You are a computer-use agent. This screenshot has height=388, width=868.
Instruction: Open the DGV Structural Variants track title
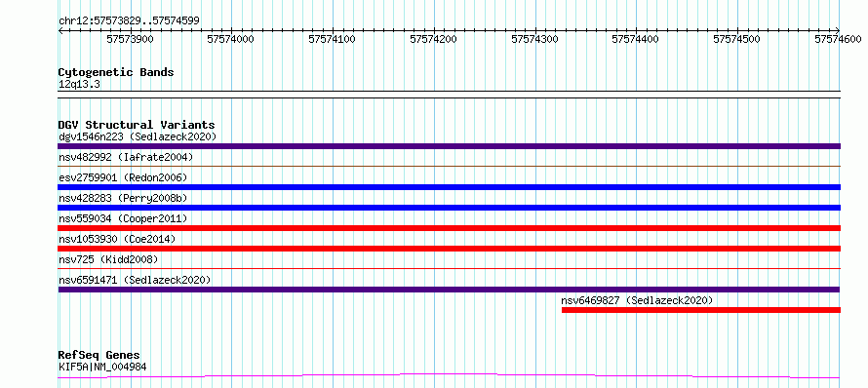click(137, 125)
